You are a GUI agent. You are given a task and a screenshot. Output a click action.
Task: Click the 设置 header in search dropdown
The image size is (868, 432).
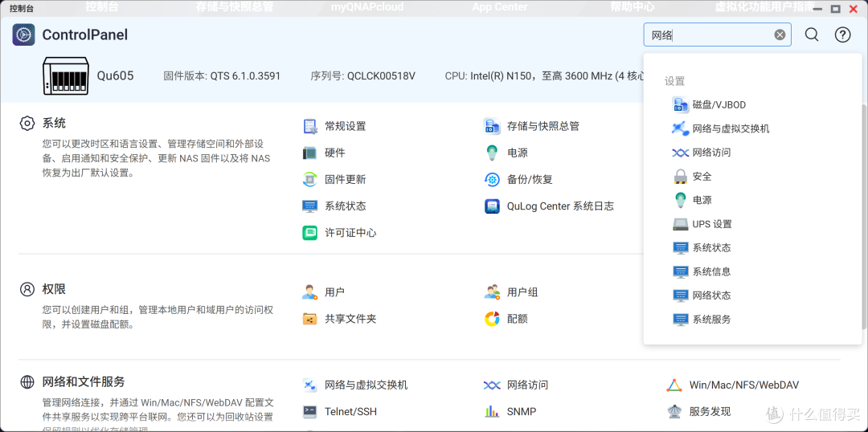click(x=674, y=81)
